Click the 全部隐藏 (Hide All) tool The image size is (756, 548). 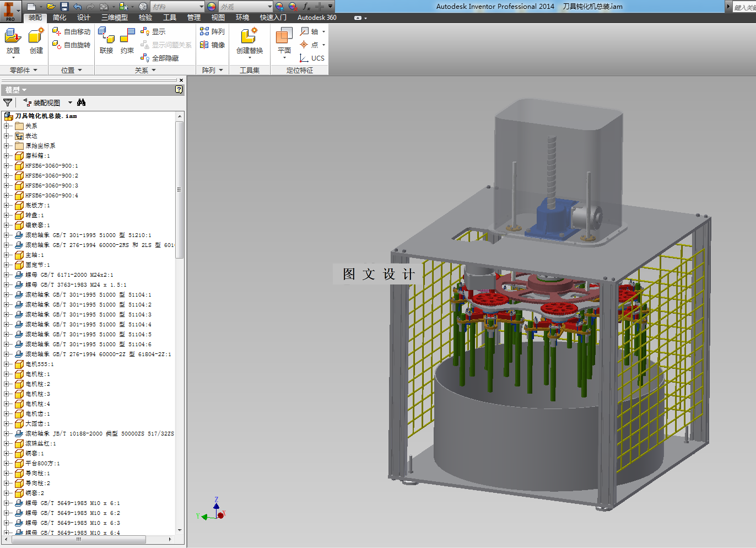click(159, 58)
